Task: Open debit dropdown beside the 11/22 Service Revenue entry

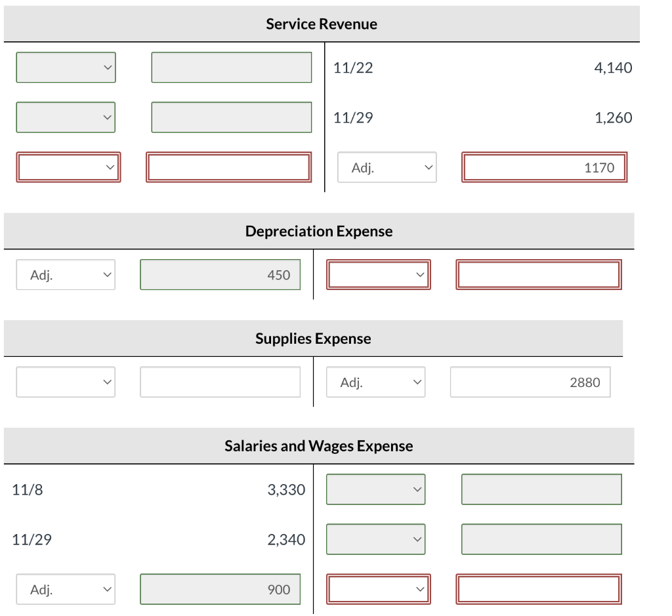Action: (66, 68)
